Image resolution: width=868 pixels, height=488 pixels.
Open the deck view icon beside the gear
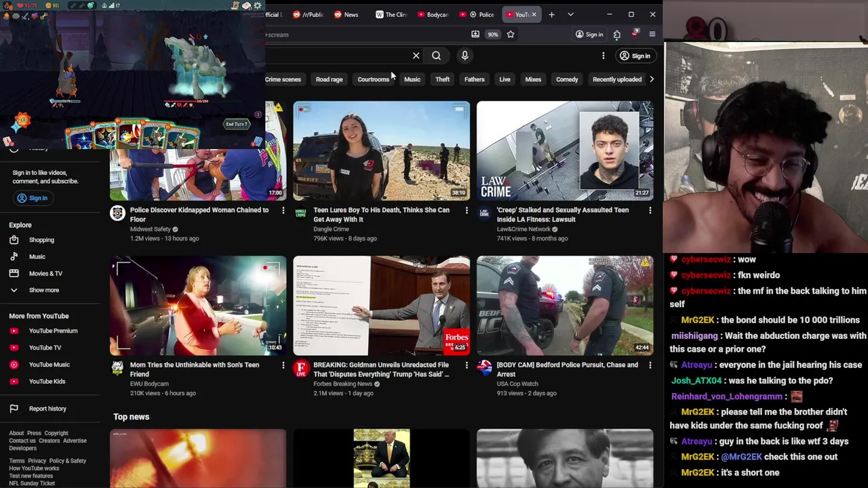[247, 5]
